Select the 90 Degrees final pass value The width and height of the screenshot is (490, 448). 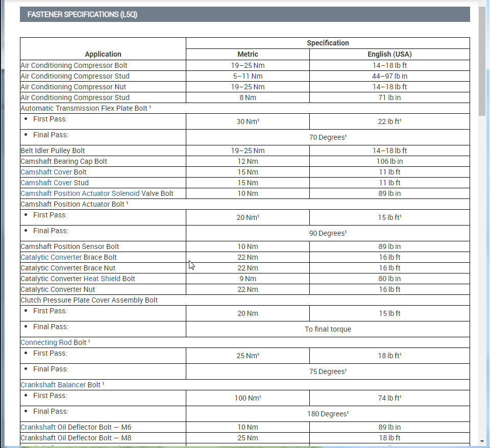coord(328,233)
